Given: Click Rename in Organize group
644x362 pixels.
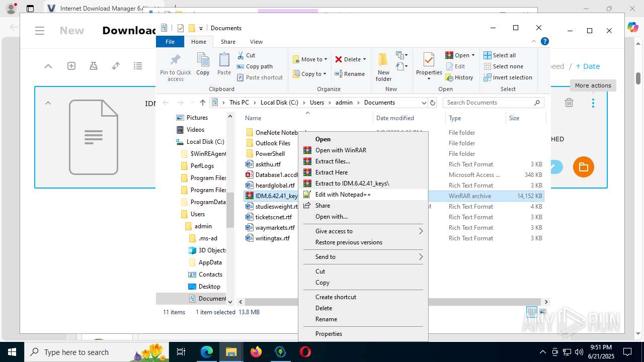Looking at the screenshot, I should [x=350, y=74].
